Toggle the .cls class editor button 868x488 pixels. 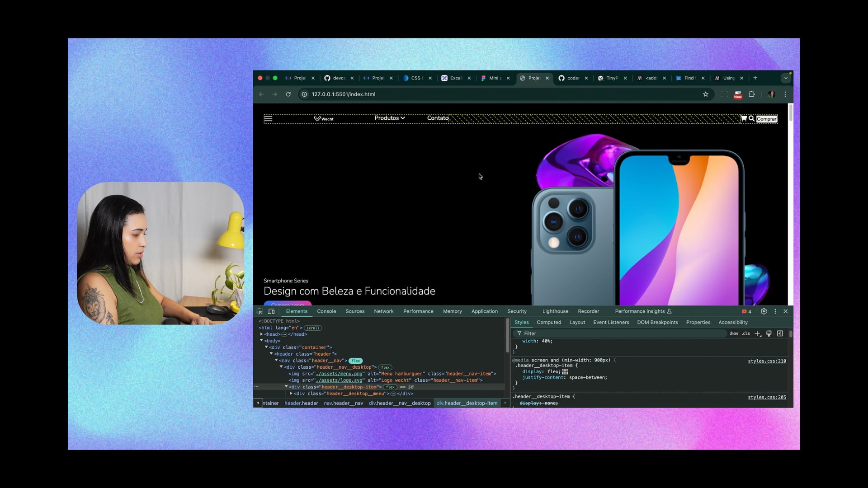(x=746, y=333)
